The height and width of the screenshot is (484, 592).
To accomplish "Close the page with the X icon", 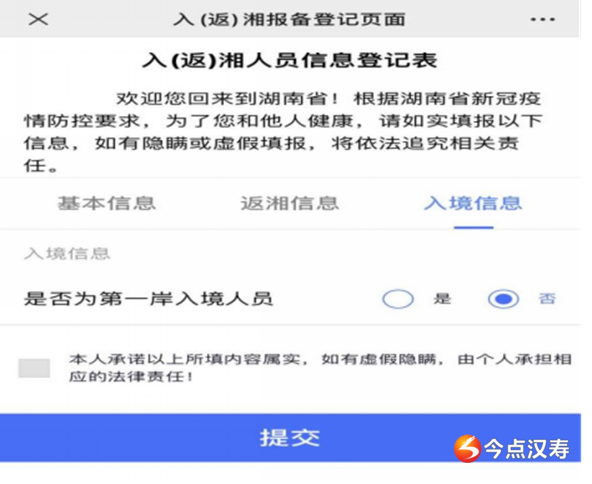I will (x=38, y=19).
